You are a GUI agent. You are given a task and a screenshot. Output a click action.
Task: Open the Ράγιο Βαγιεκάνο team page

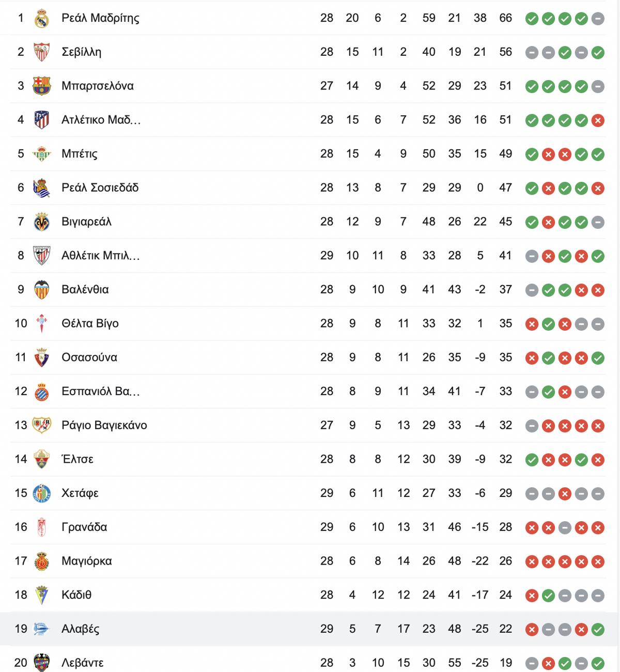click(x=104, y=425)
